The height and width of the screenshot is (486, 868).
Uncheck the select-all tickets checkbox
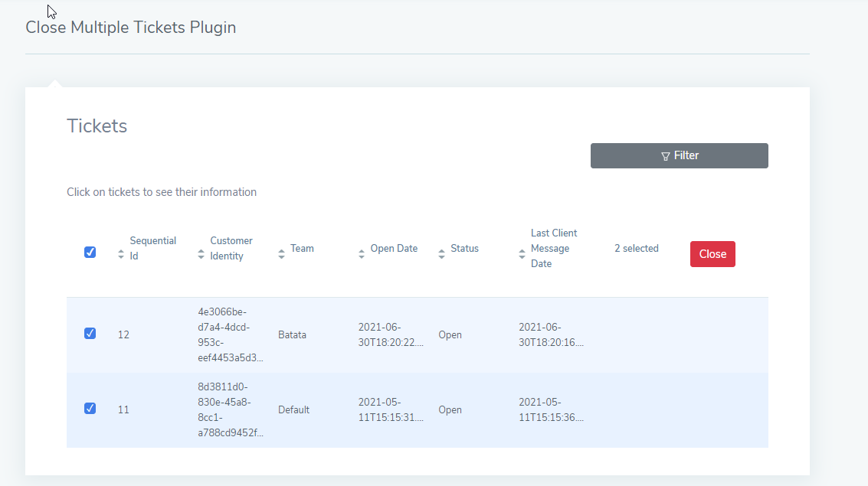pos(90,252)
